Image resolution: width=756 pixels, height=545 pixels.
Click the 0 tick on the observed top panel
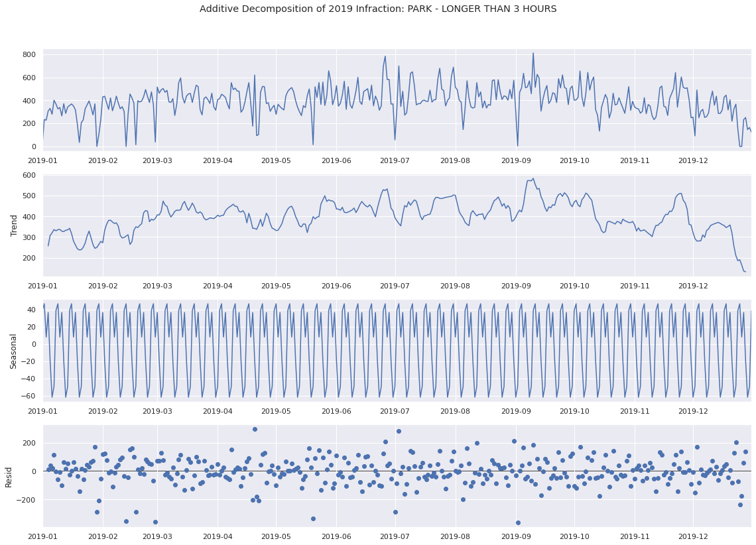tap(34, 147)
